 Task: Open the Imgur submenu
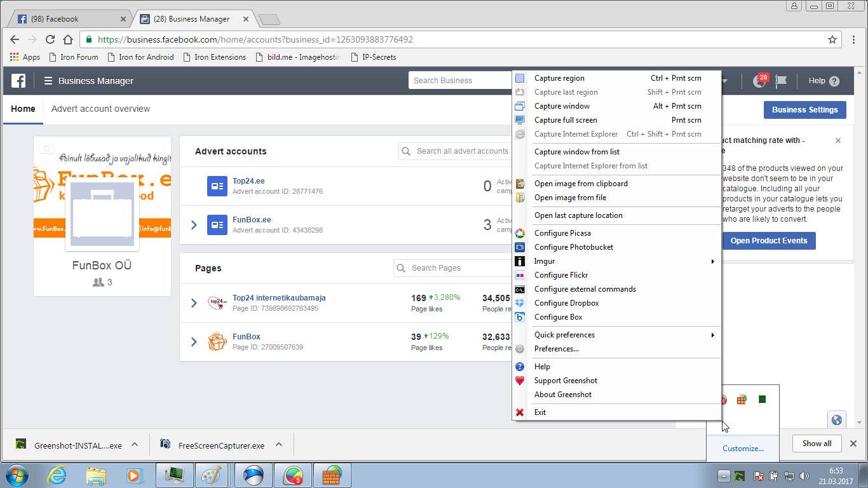click(616, 261)
